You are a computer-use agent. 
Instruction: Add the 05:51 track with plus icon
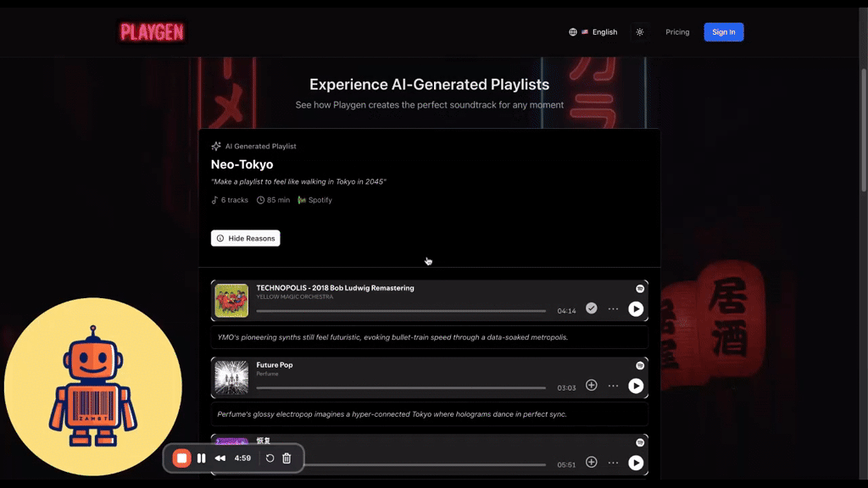coord(591,462)
